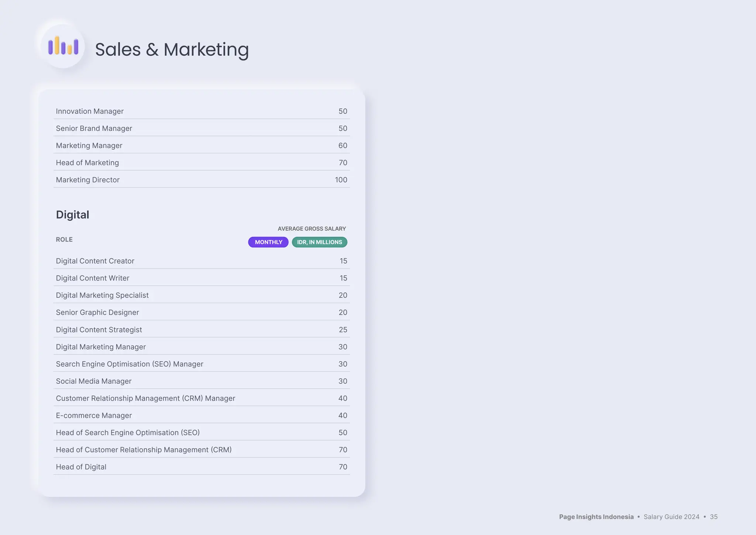The image size is (756, 535).
Task: Click the Marketing Director role entry
Action: pos(88,180)
